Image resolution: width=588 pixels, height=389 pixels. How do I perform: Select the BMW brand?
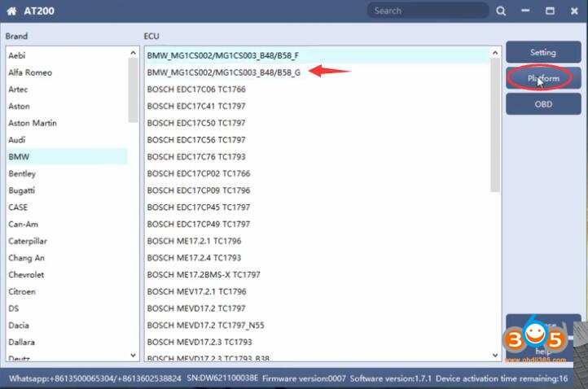point(67,156)
